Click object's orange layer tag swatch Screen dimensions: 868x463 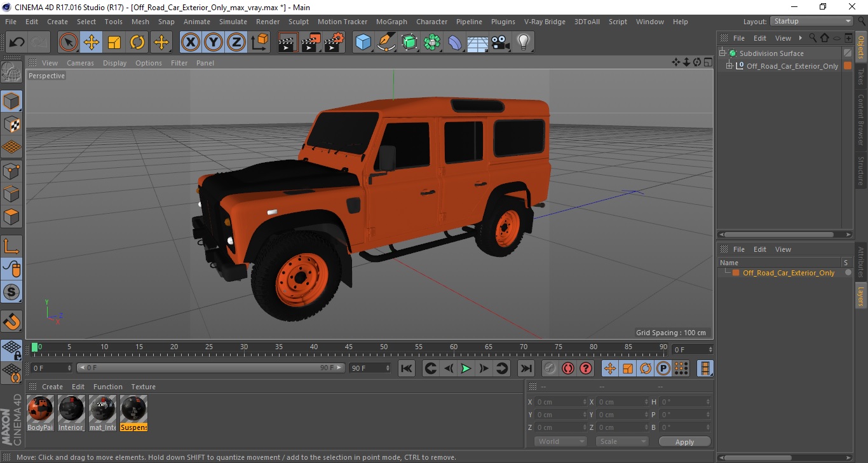(x=847, y=66)
